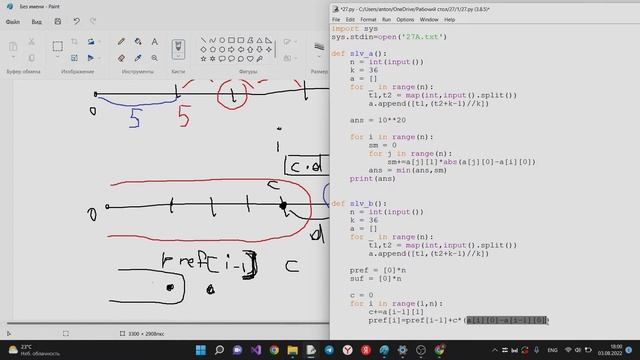Click the print(ans) line in IDLE
The width and height of the screenshot is (640, 360).
click(372, 178)
